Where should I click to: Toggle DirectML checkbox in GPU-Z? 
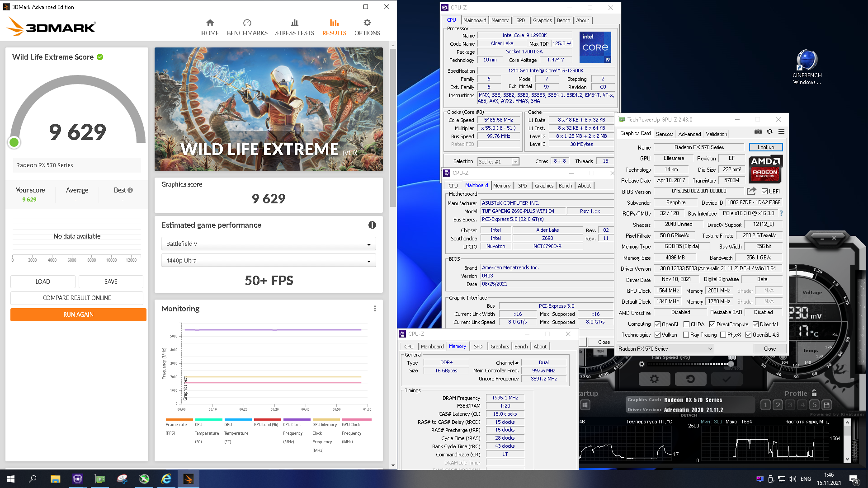(x=755, y=324)
